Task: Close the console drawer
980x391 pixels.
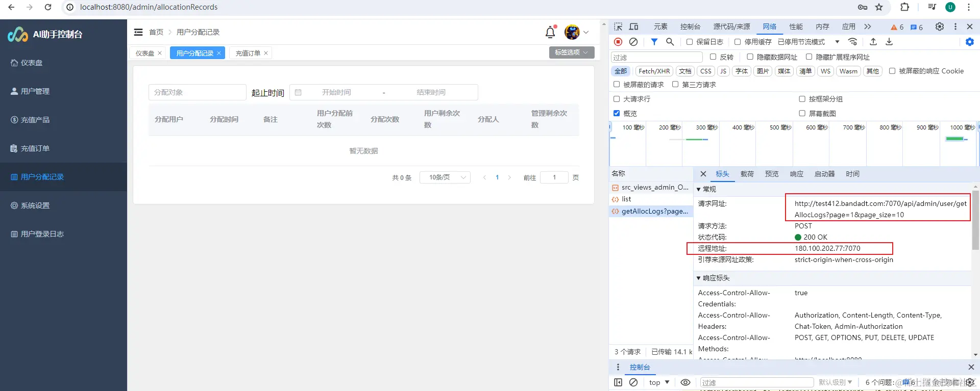Action: point(971,367)
